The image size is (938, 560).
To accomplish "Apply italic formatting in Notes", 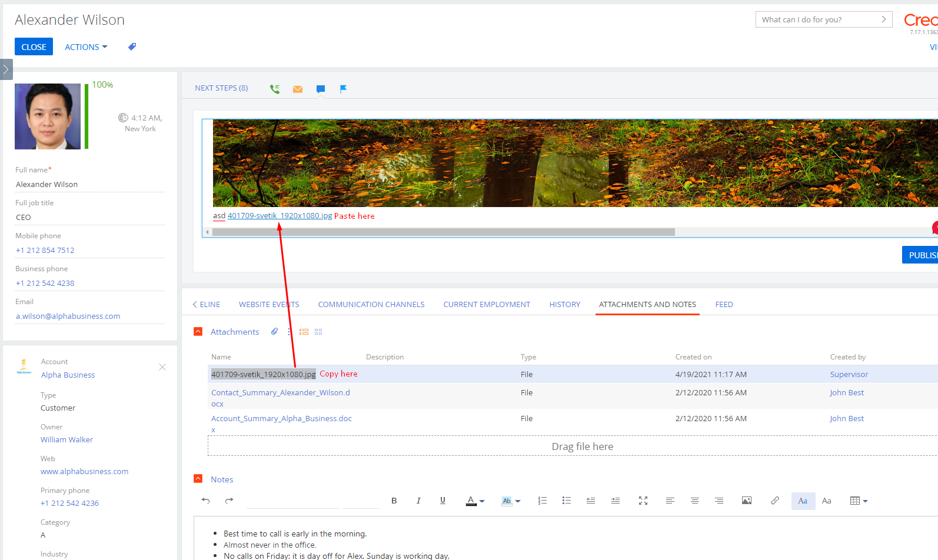I will (x=418, y=501).
